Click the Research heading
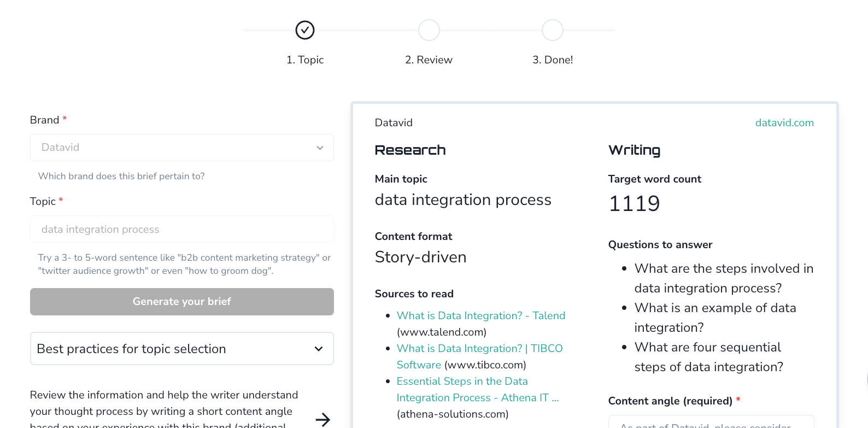This screenshot has height=428, width=868. pos(410,150)
